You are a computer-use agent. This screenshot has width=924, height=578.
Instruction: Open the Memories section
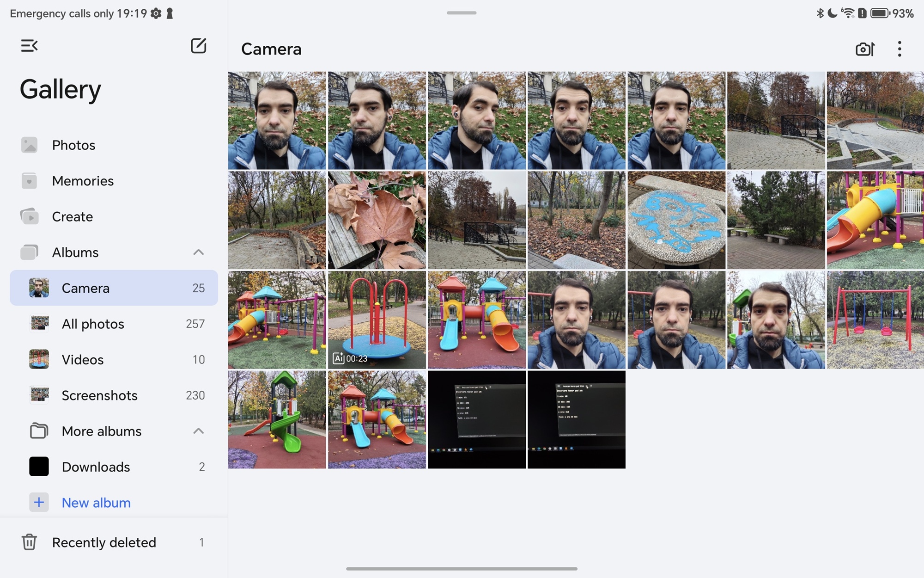tap(83, 181)
